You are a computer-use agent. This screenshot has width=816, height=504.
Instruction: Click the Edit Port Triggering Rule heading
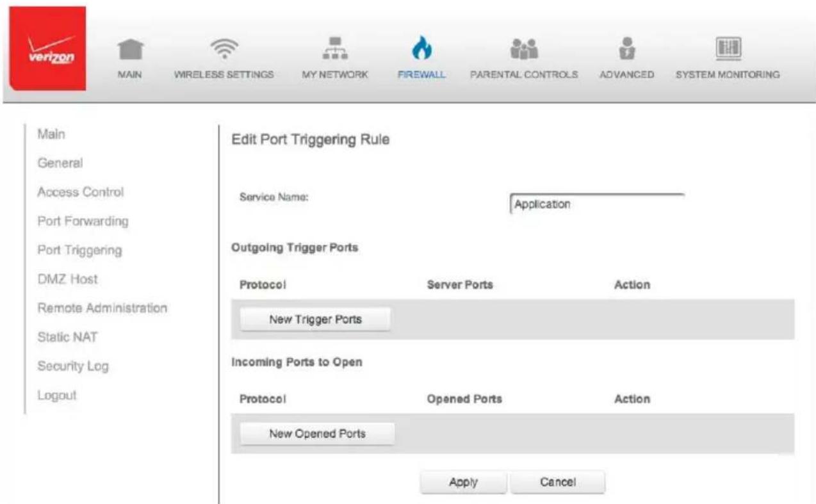pyautogui.click(x=311, y=140)
